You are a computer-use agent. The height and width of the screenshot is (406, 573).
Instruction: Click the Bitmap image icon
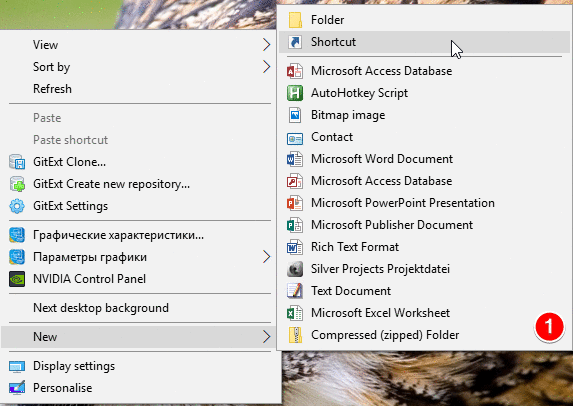[x=295, y=115]
